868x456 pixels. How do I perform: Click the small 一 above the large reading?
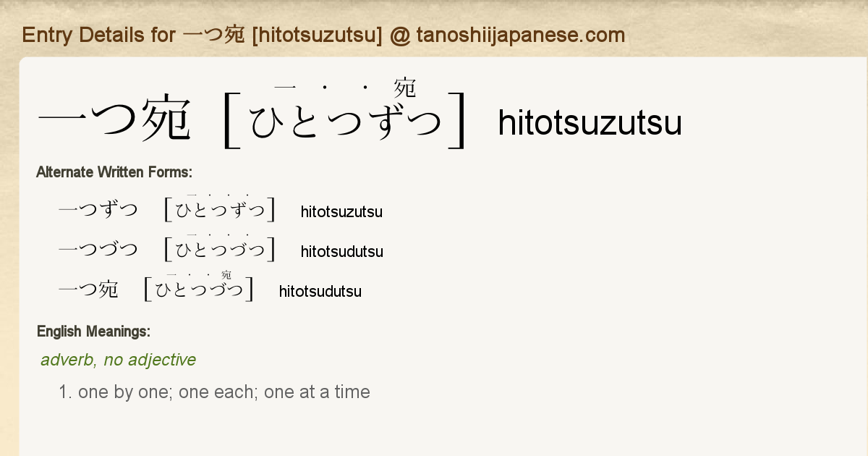click(286, 88)
